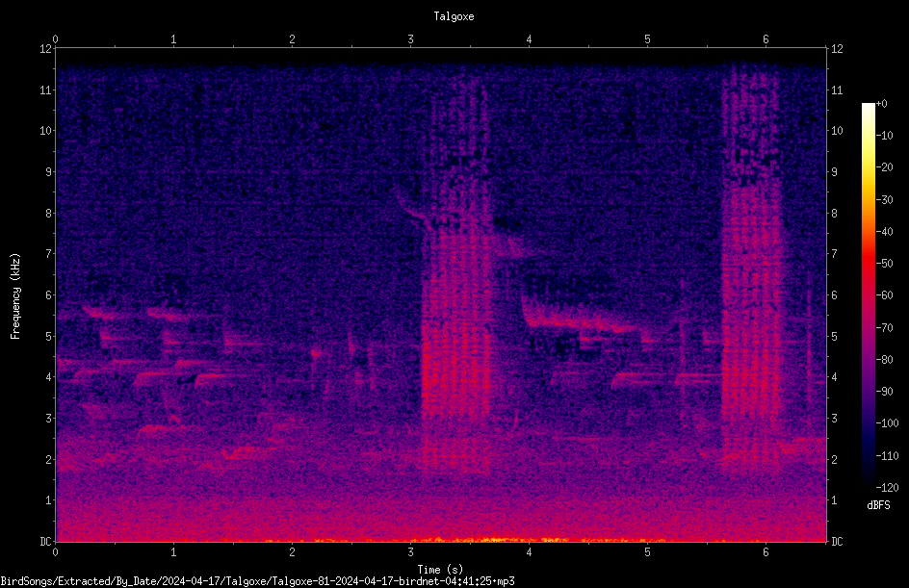Click the -120 label on the color scale

click(887, 488)
